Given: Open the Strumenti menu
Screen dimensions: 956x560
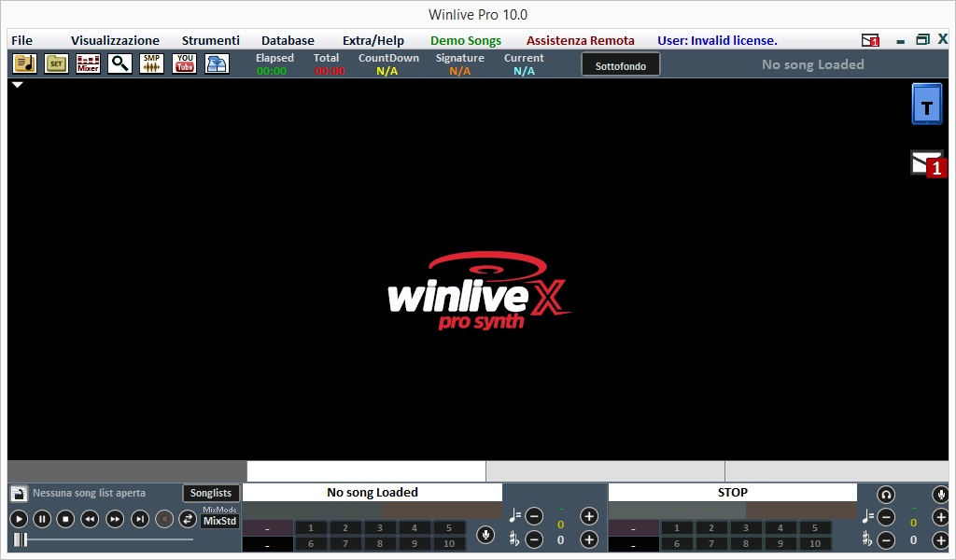Looking at the screenshot, I should coord(210,40).
